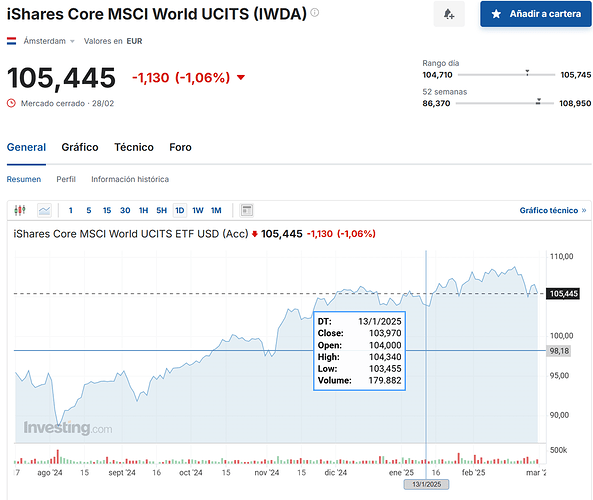Viewport: 593px width, 500px height.
Task: Open the Información histórica link
Action: point(130,179)
